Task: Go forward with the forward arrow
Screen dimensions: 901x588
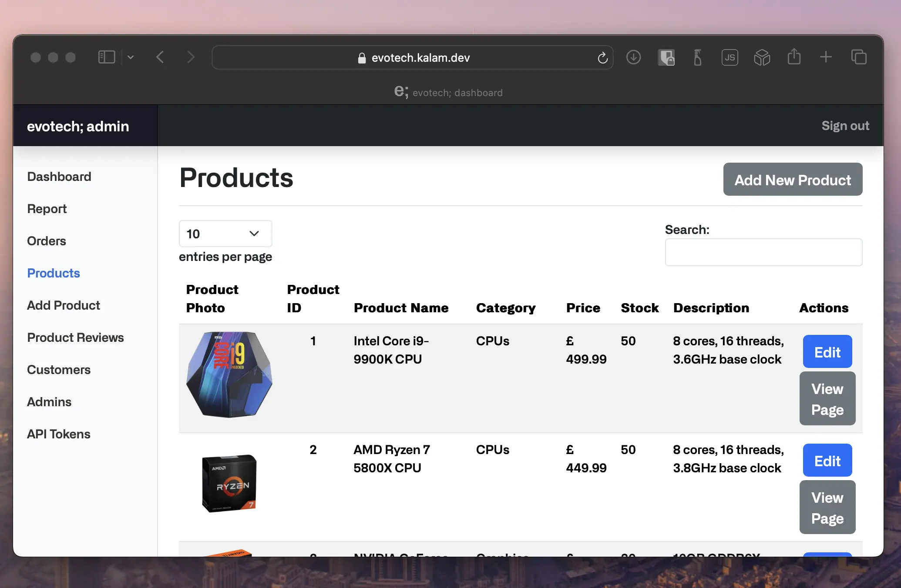Action: [x=191, y=57]
